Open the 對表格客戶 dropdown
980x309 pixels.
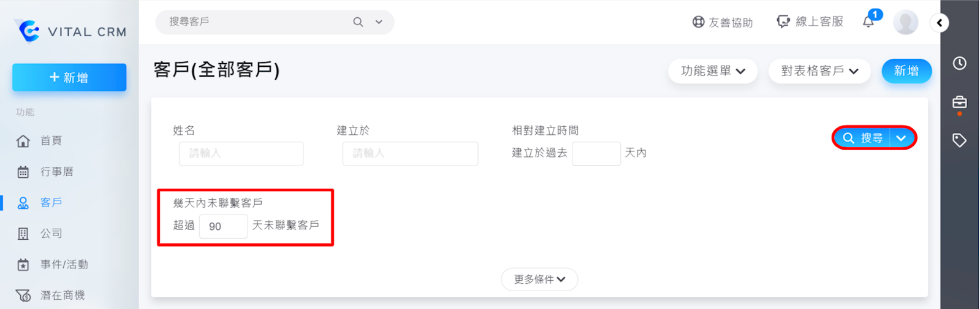819,71
